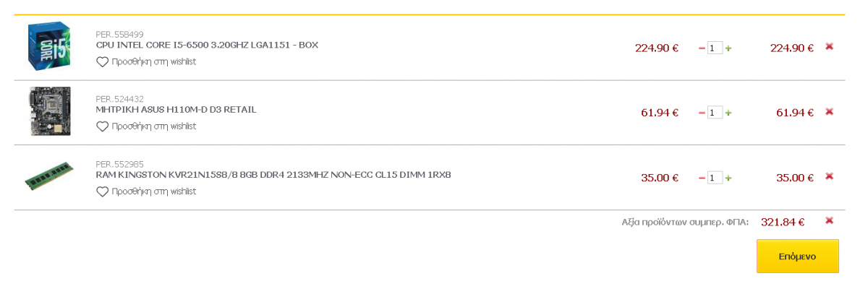Remove the Intel Core i5-6500 CPU from cart
Viewport: 868px width, 302px height.
[829, 46]
